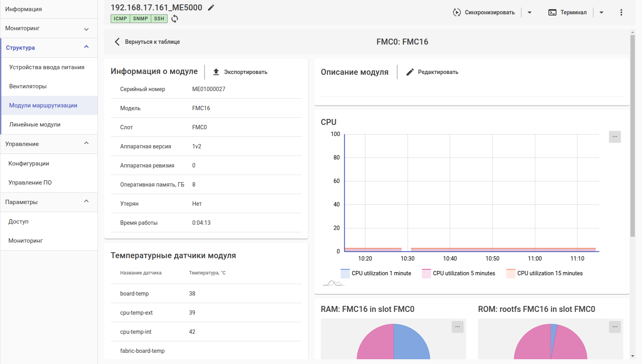Click the pencil icon to rename device

[211, 8]
